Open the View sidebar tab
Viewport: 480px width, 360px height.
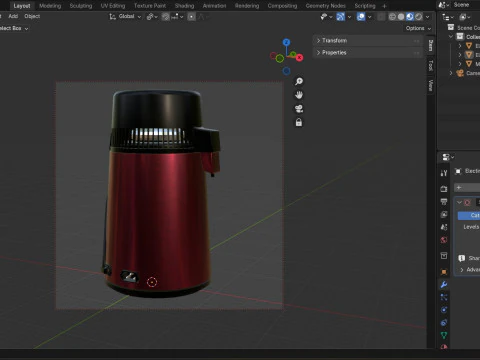coord(431,85)
